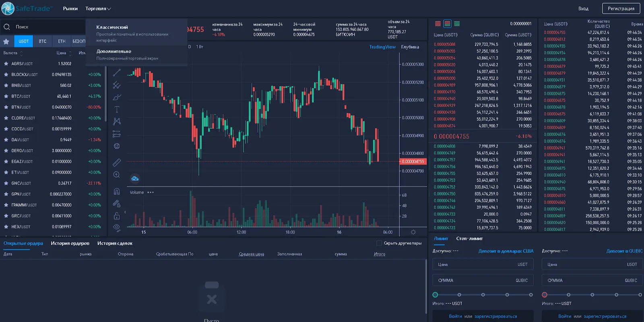Viewport: 644px width, 322px height.
Task: Sort market list by Цена column
Action: pyautogui.click(x=64, y=53)
